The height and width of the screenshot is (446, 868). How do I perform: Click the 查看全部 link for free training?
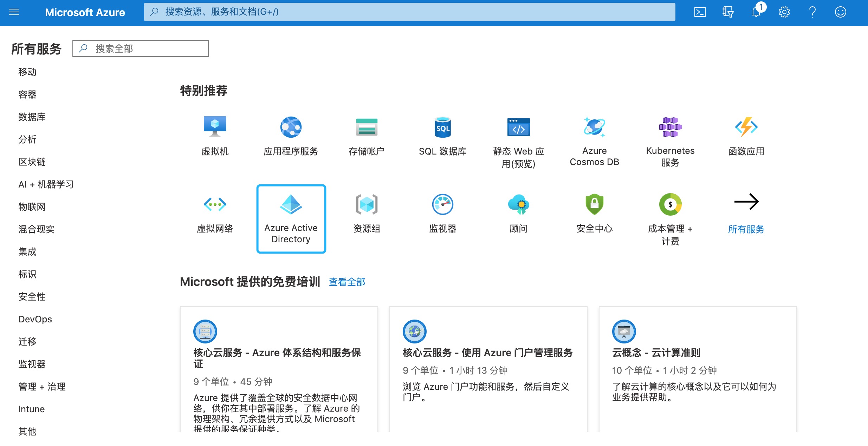[346, 281]
